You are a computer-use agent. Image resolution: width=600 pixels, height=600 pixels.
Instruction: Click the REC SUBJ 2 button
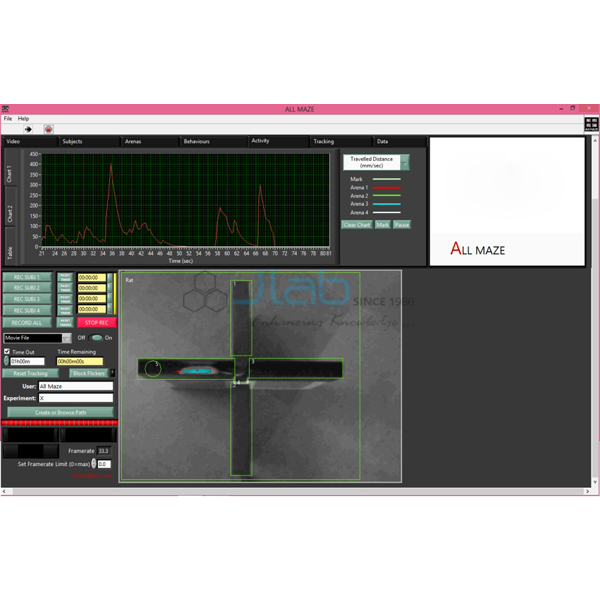click(x=27, y=288)
